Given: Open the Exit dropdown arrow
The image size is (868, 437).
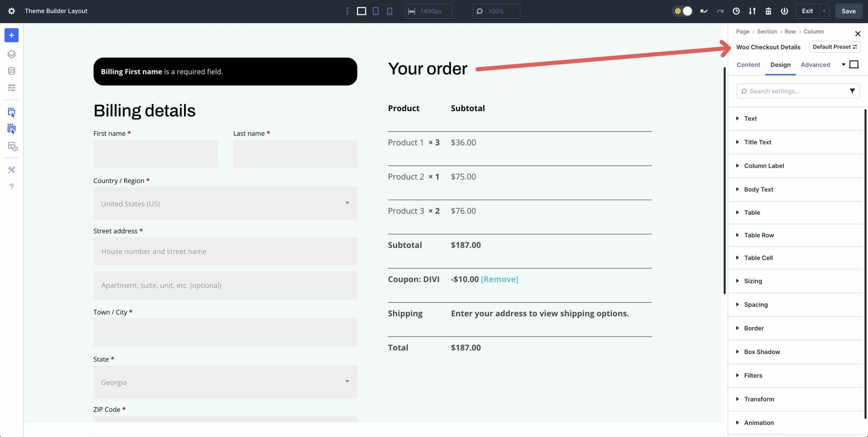Looking at the screenshot, I should coord(824,11).
